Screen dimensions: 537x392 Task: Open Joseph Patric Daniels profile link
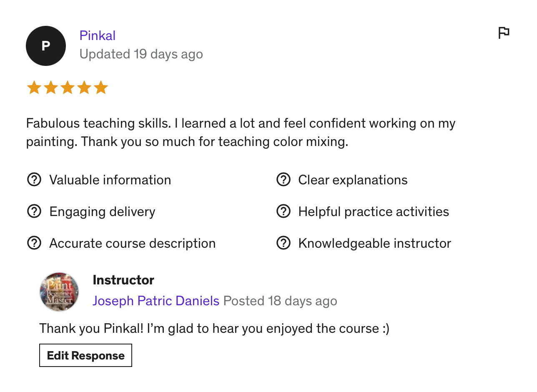[156, 301]
